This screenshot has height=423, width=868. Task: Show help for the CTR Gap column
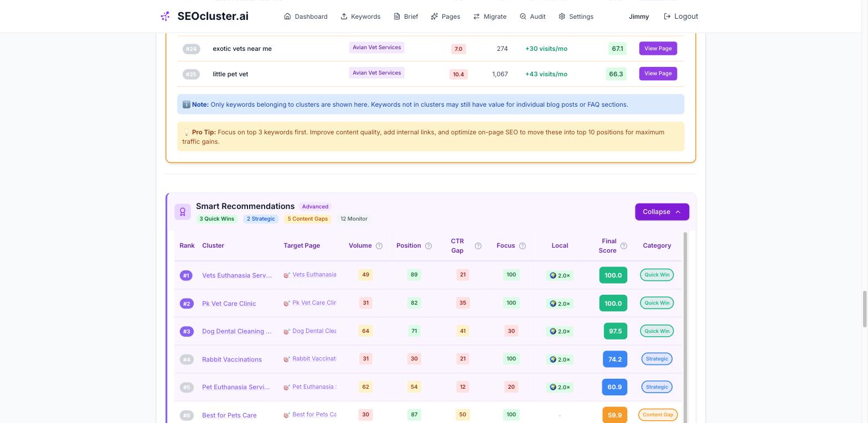(478, 246)
